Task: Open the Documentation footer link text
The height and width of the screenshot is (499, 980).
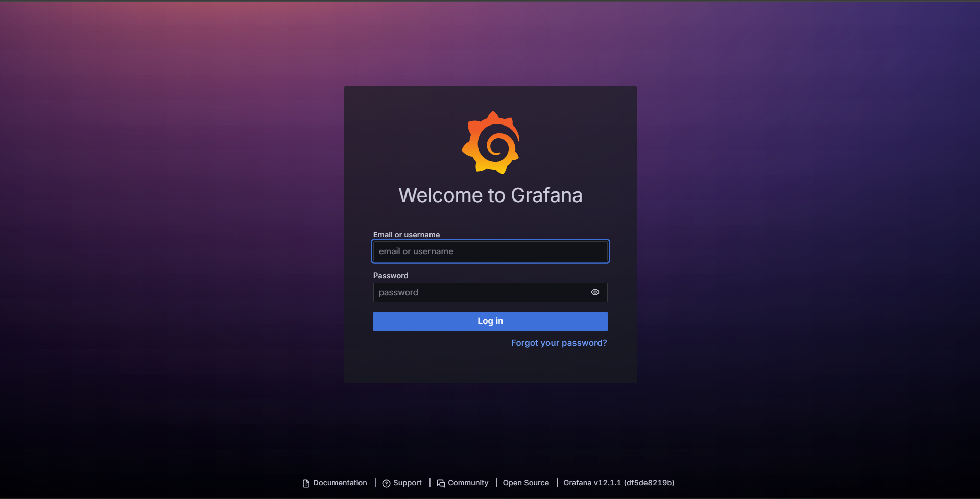Action: [x=340, y=483]
